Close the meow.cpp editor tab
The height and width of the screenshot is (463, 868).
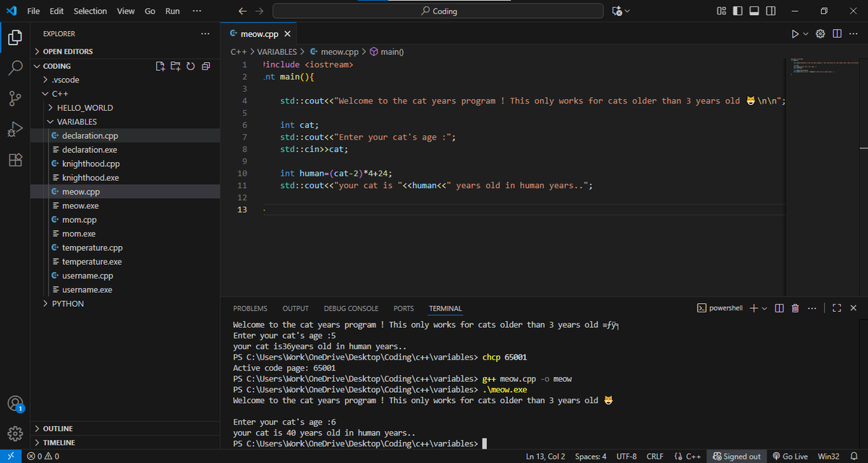click(x=287, y=34)
